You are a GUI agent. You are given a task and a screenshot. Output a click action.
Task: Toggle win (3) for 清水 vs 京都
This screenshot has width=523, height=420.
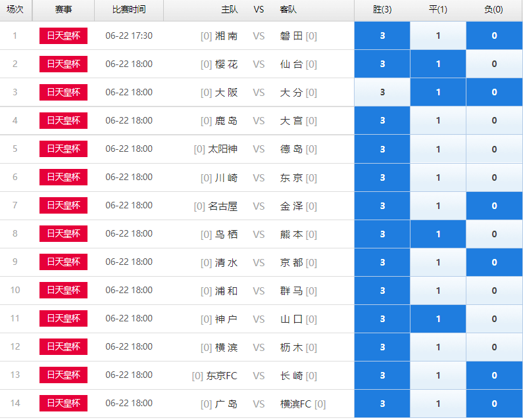click(x=382, y=262)
